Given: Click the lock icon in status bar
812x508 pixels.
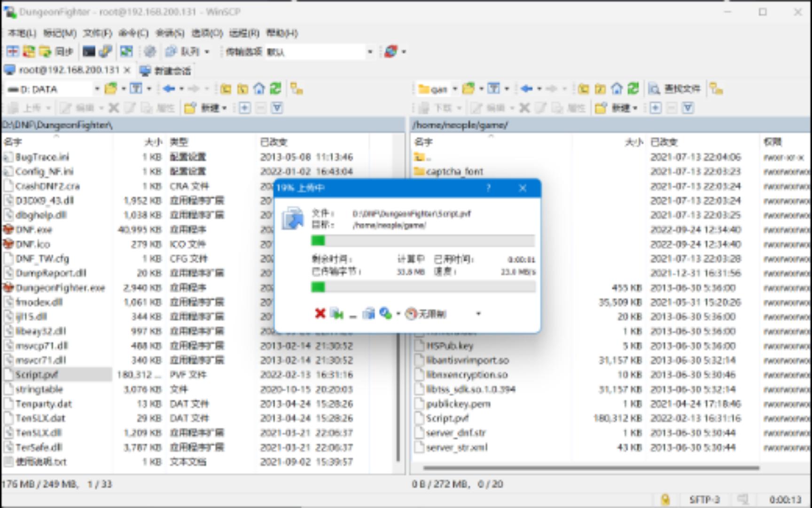Looking at the screenshot, I should click(x=665, y=500).
